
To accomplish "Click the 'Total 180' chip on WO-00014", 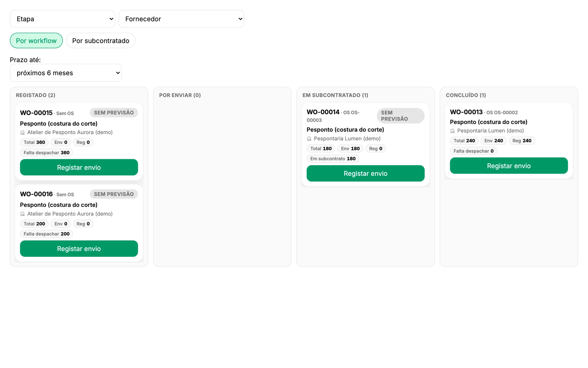I will point(321,149).
